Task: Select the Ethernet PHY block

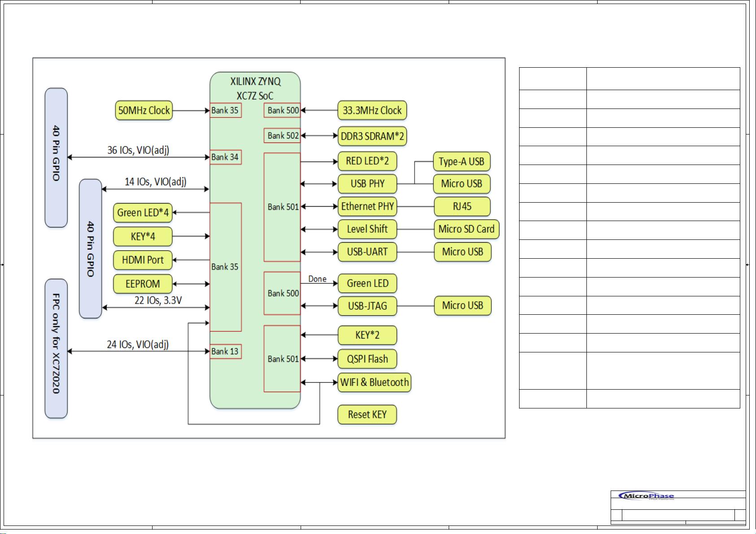Action: [x=368, y=207]
